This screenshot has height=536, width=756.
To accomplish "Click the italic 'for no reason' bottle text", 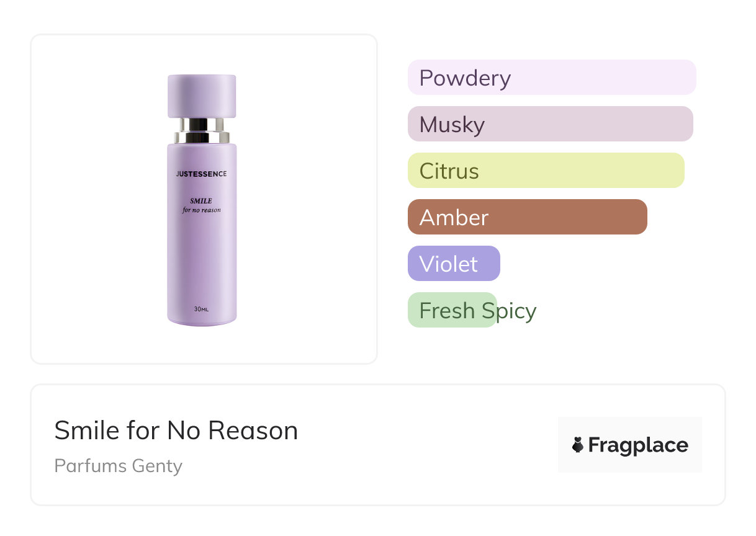I will pos(201,210).
